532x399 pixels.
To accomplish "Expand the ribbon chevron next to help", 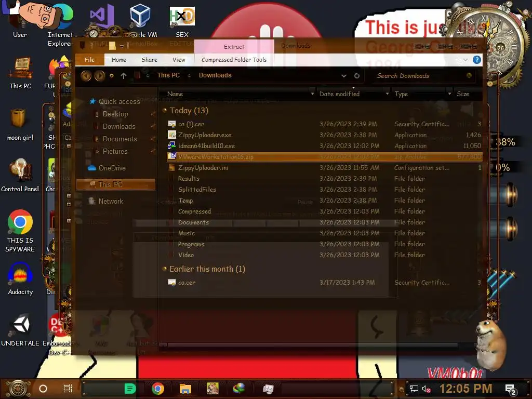I will 465,60.
